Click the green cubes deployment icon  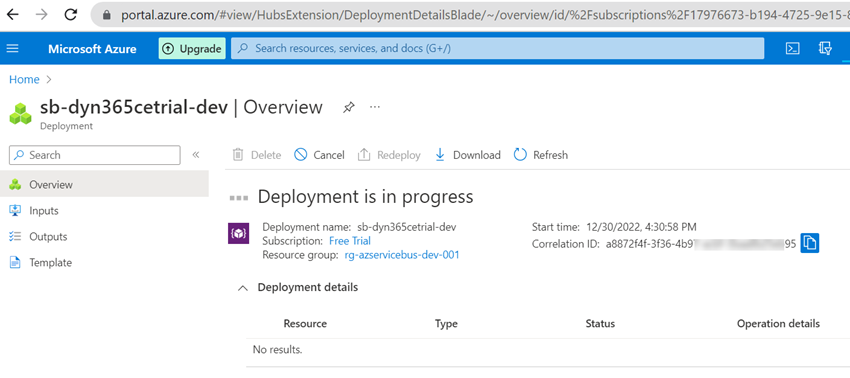(x=21, y=114)
